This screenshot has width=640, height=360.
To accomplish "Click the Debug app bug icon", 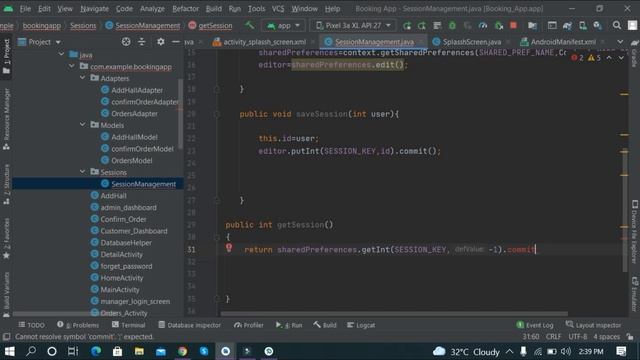I will (452, 26).
